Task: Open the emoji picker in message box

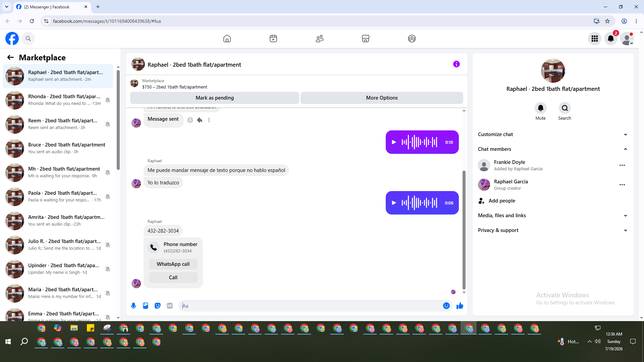Action: pyautogui.click(x=446, y=306)
